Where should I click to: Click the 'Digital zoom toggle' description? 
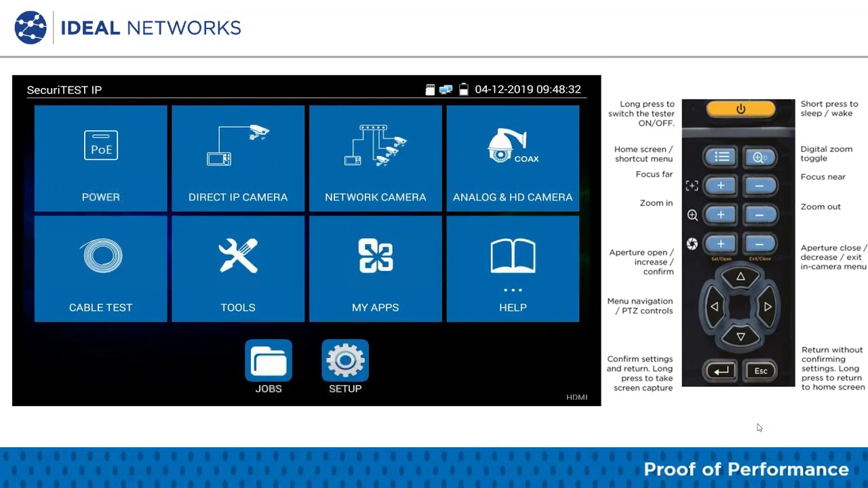point(827,154)
